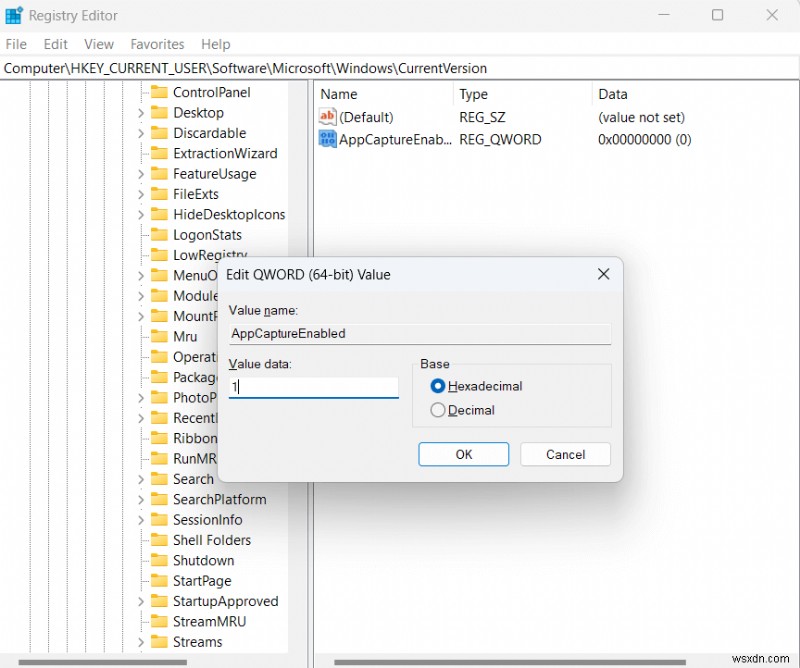800x668 pixels.
Task: Click the (Default) REG_SZ string icon
Action: point(327,116)
